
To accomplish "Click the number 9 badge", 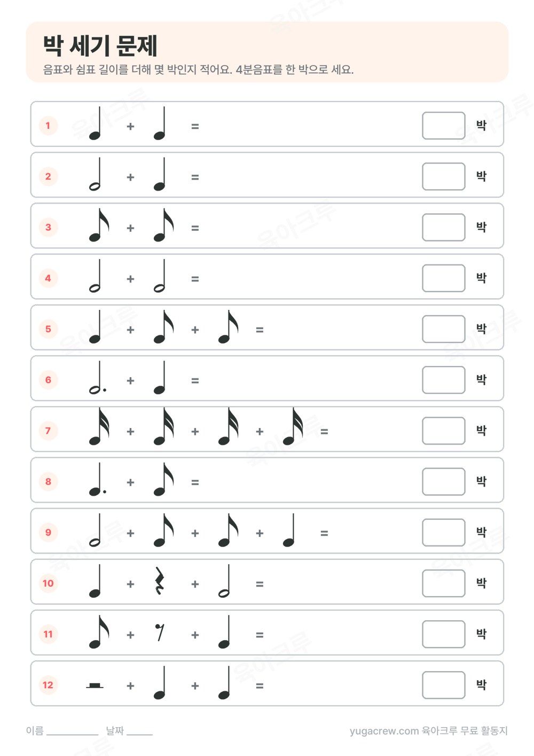I will [x=48, y=532].
